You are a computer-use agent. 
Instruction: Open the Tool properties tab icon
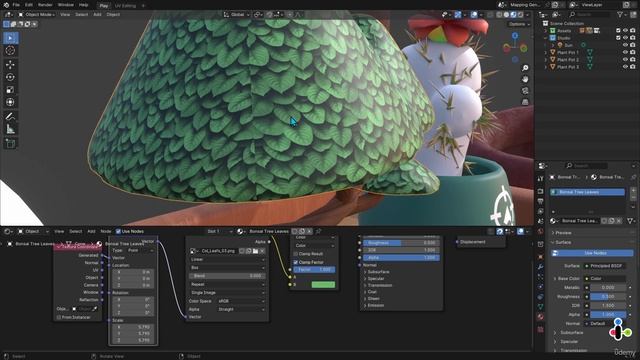(x=540, y=179)
